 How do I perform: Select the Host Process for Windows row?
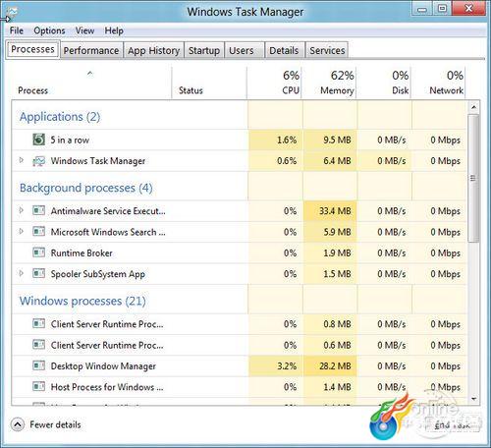tap(240, 387)
